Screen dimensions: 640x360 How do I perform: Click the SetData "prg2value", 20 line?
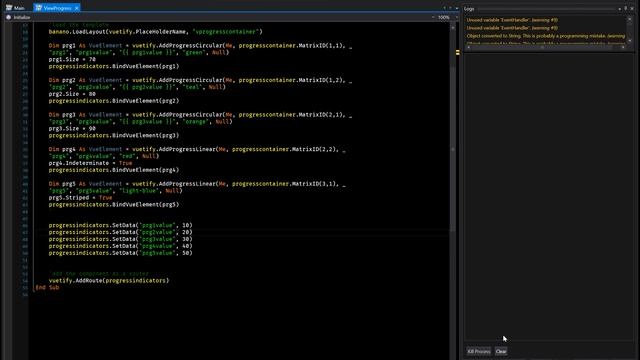[120, 232]
